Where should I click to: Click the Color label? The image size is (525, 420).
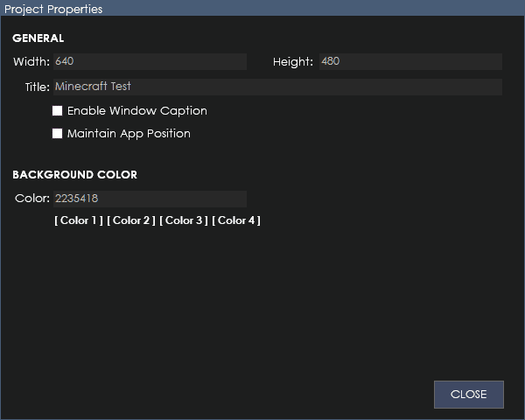[x=32, y=199]
